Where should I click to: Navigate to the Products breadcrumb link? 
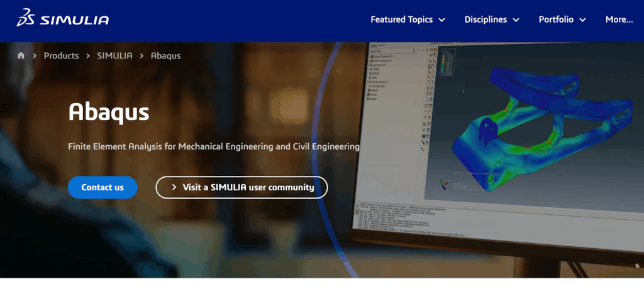61,56
